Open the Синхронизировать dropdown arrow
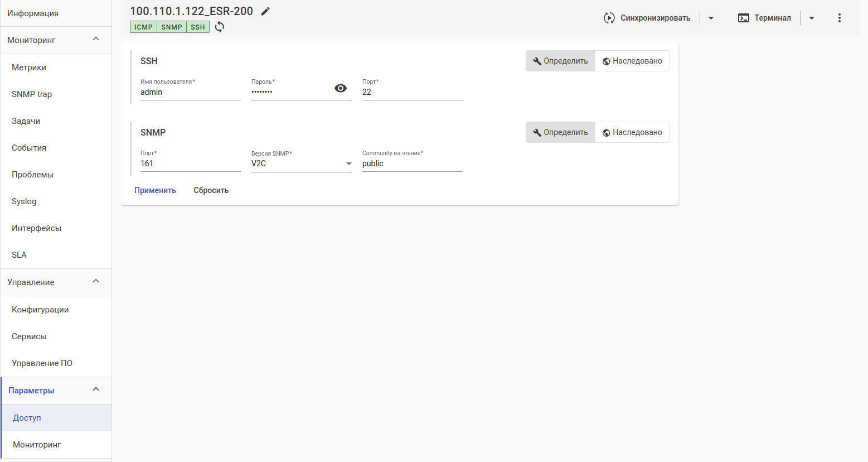This screenshot has width=868, height=462. click(x=711, y=18)
